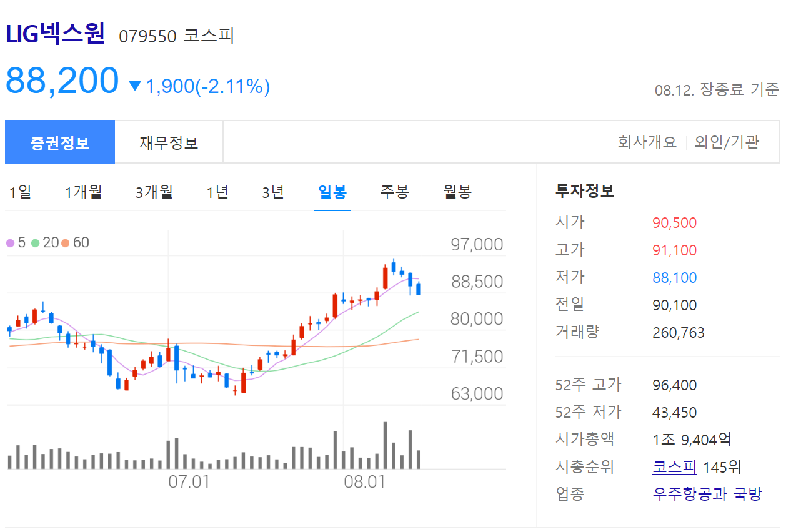The height and width of the screenshot is (532, 791).
Task: Click the 1,900(-2.11%) change value
Action: coord(207,86)
